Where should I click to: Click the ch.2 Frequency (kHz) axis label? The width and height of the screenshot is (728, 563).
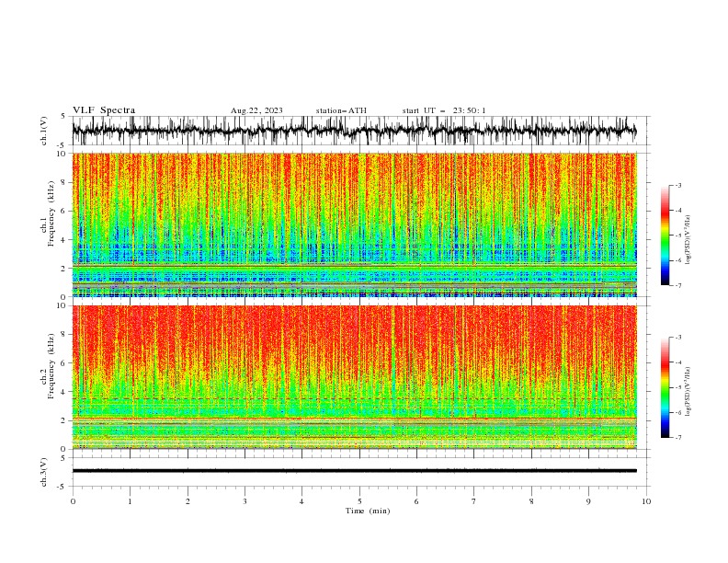pos(49,366)
